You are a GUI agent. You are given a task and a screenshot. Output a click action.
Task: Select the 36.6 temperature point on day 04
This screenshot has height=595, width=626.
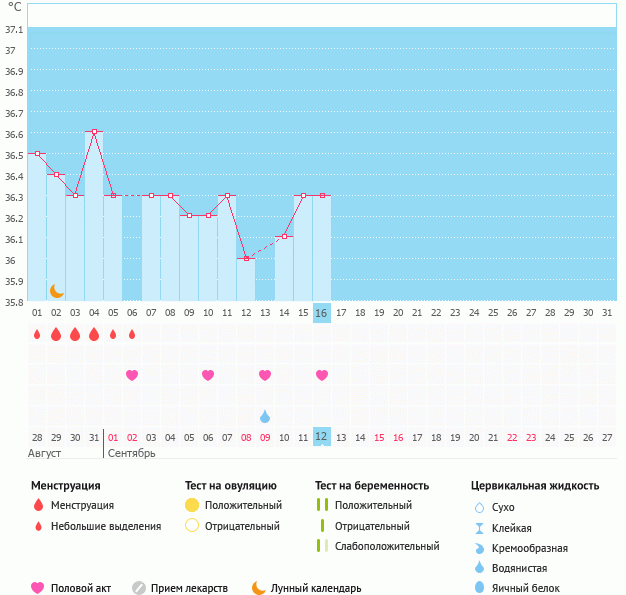coord(94,132)
